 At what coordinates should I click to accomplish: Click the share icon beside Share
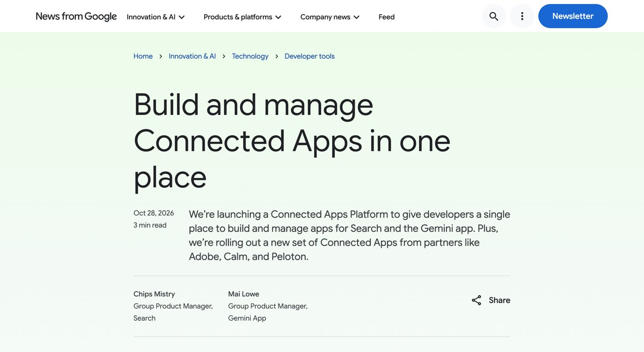click(x=477, y=300)
